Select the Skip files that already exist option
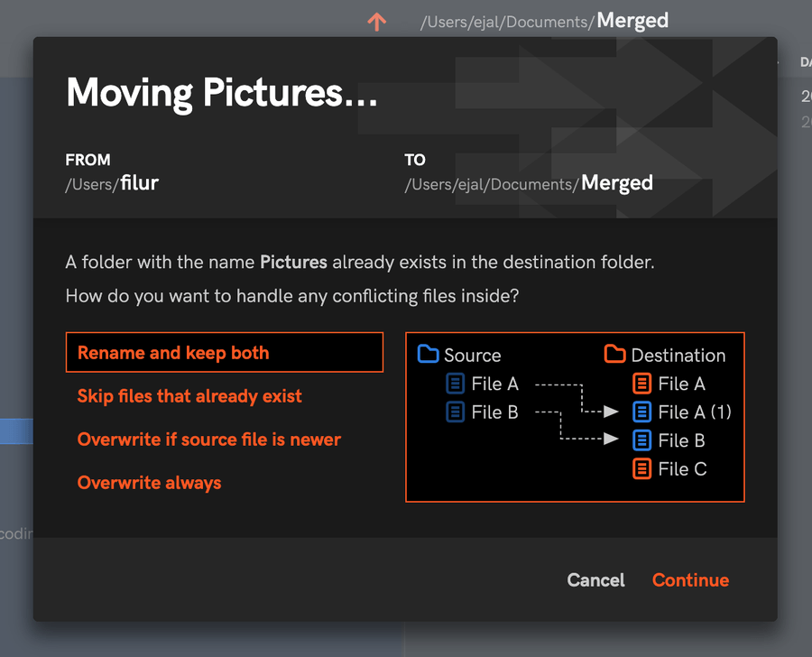The image size is (812, 657). coord(189,396)
